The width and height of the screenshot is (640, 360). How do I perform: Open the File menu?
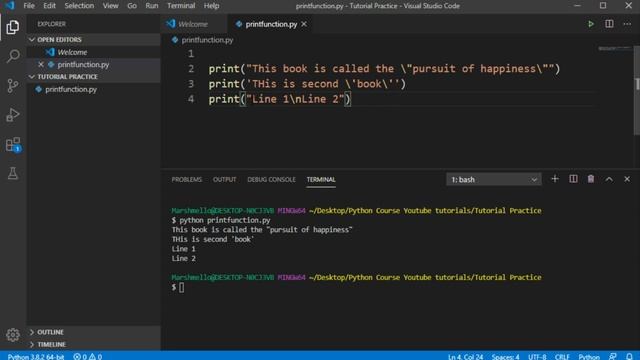click(x=29, y=6)
